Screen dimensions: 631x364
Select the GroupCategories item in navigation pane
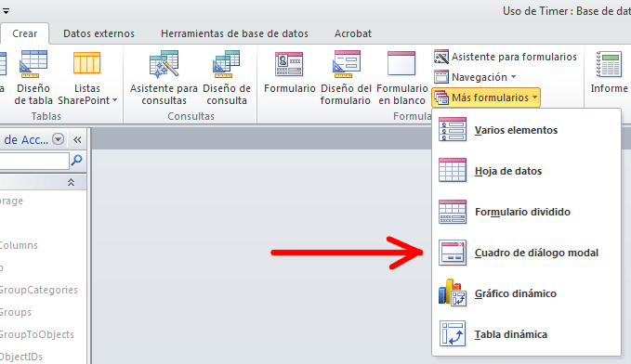point(39,290)
